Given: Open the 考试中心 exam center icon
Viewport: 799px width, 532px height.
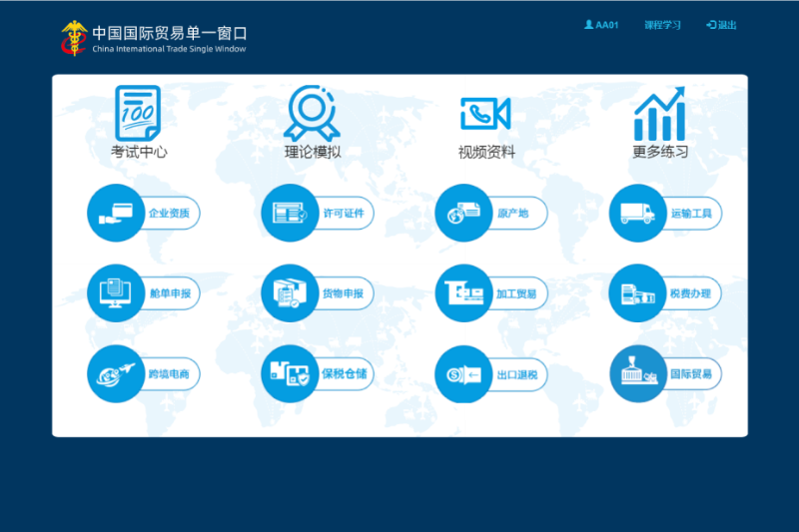Looking at the screenshot, I should (x=138, y=113).
